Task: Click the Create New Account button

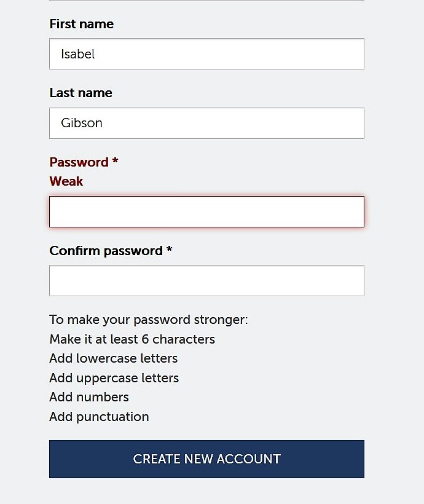Action: 206,459
